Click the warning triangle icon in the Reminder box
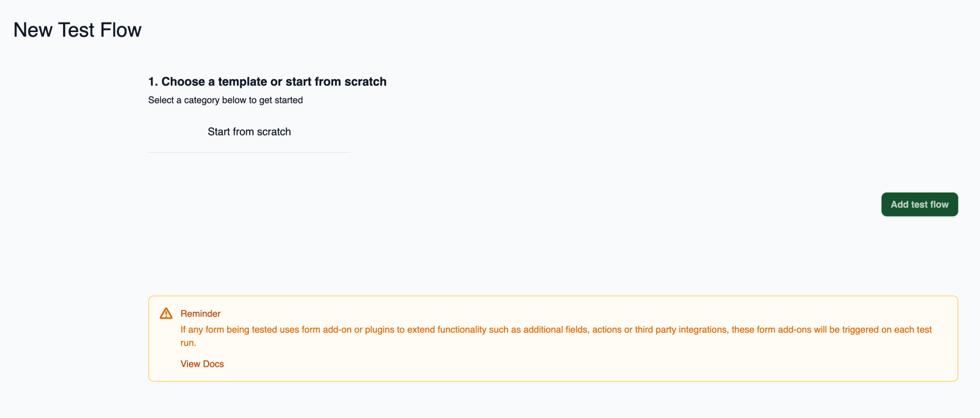The image size is (980, 418). click(x=166, y=313)
